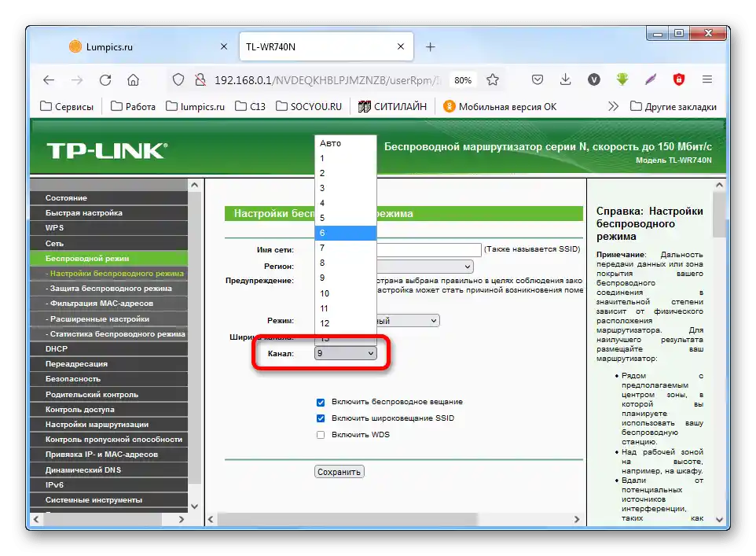The width and height of the screenshot is (756, 556).
Task: Click the sidebar horizontal scroll left arrow
Action: (35, 519)
